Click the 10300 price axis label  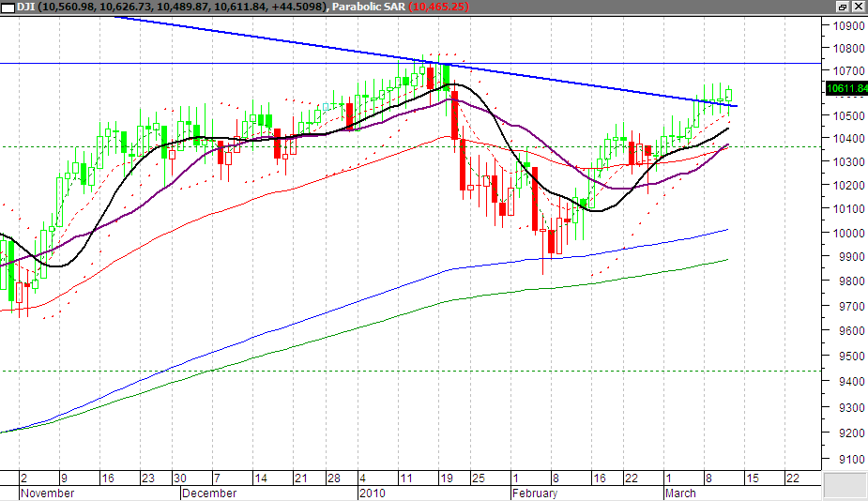tap(848, 162)
